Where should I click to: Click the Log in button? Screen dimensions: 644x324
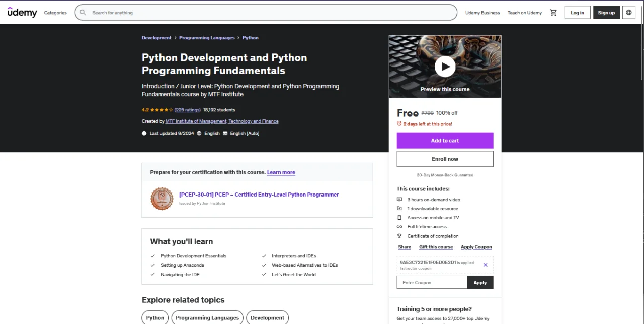578,13
